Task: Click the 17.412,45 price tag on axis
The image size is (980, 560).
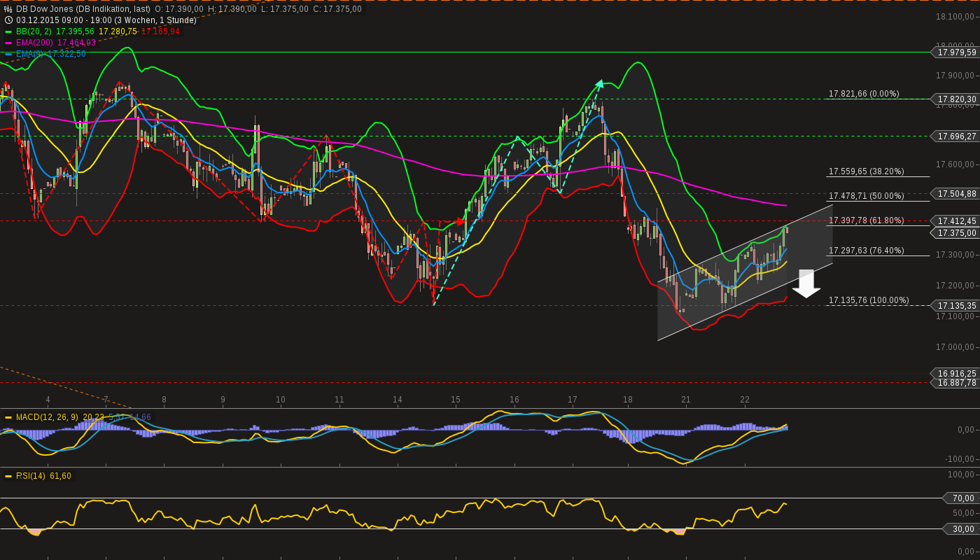Action: [955, 221]
